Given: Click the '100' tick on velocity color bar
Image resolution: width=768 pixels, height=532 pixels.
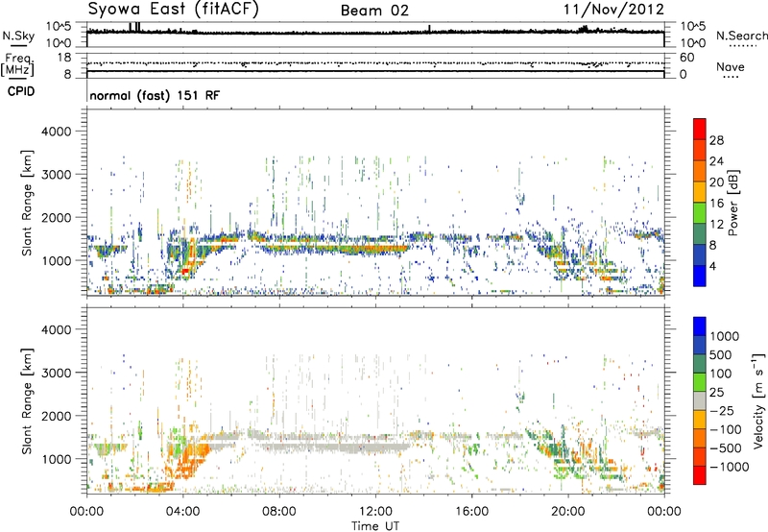Looking at the screenshot, I should [x=722, y=374].
